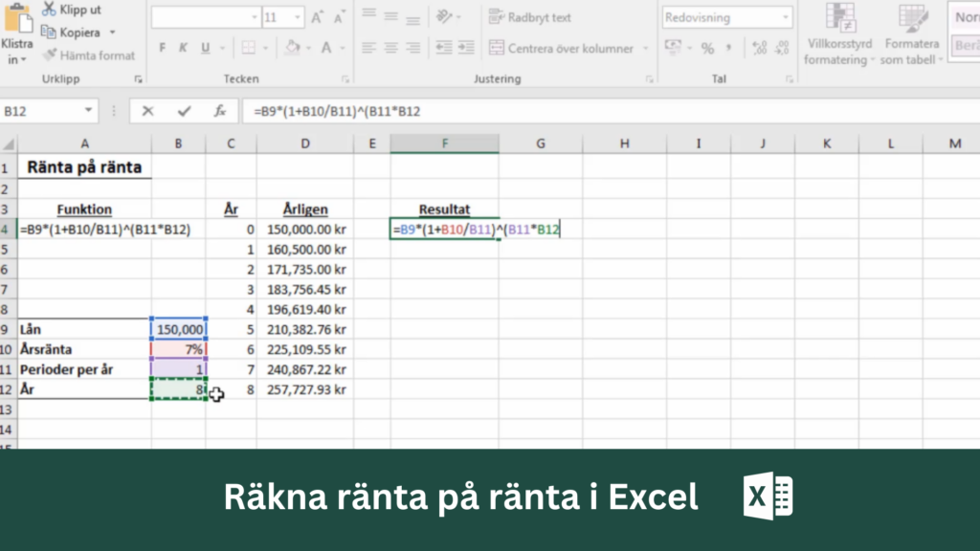
Task: Cancel formula entry with the X icon
Action: pos(147,111)
